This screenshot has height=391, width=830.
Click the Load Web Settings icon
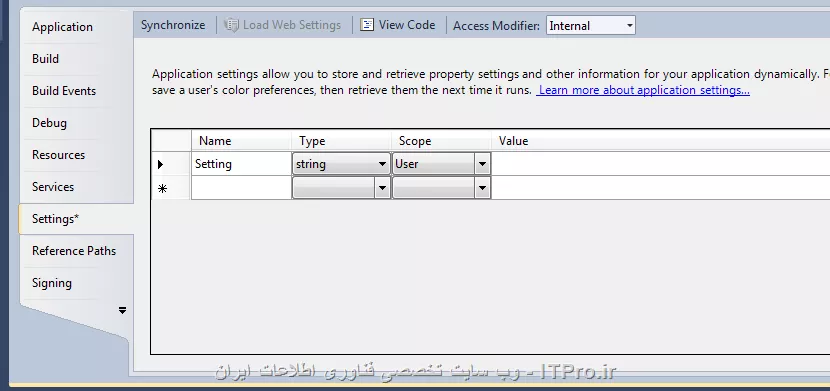coord(231,25)
